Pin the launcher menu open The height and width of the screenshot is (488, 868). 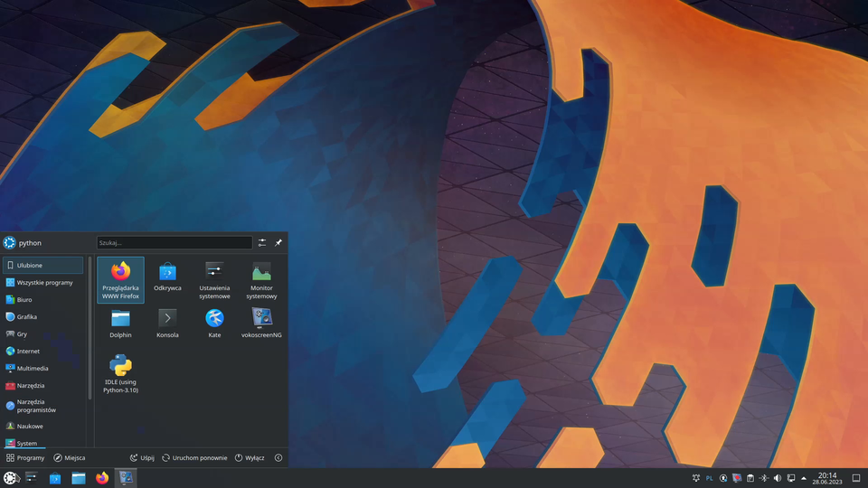(x=278, y=243)
